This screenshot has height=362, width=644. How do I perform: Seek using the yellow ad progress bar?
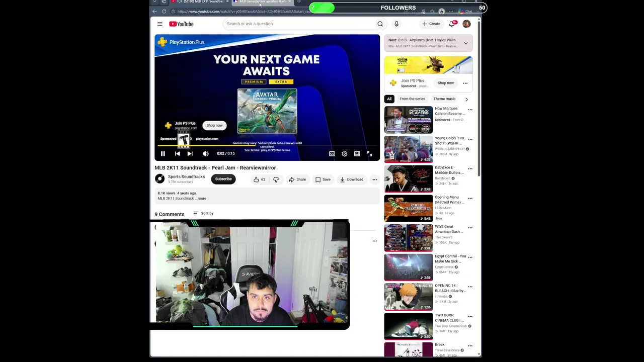[x=267, y=145]
